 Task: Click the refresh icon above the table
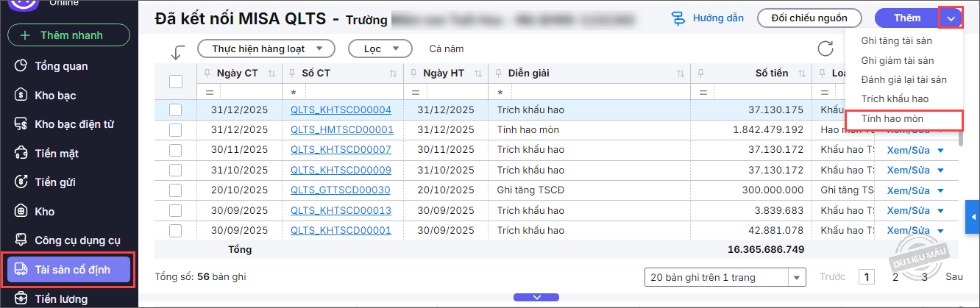[825, 49]
